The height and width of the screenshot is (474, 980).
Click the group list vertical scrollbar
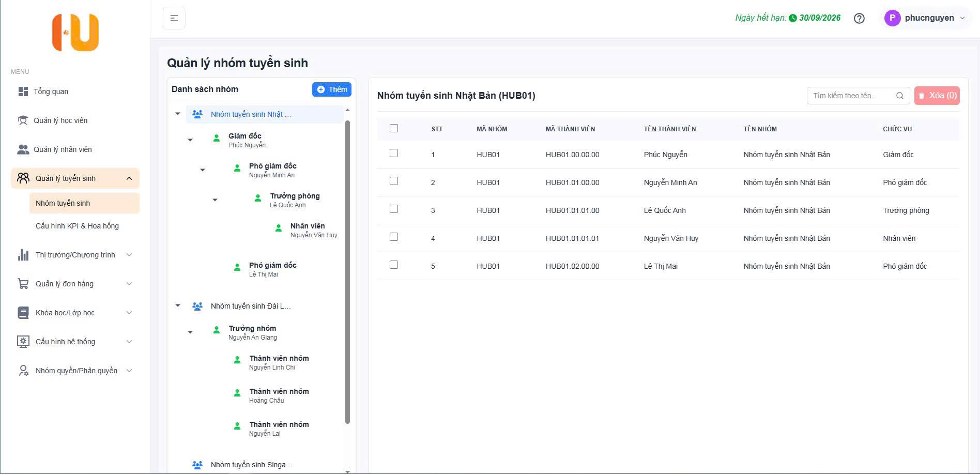[347, 269]
